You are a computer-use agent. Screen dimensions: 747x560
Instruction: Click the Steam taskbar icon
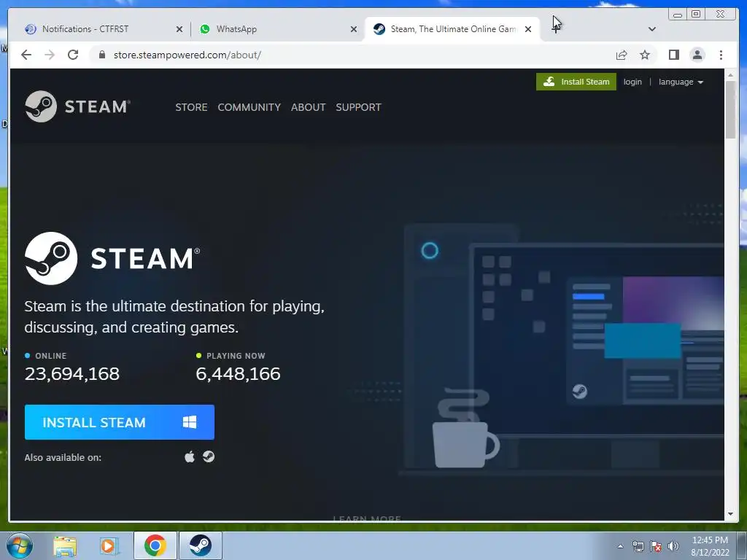(x=201, y=545)
